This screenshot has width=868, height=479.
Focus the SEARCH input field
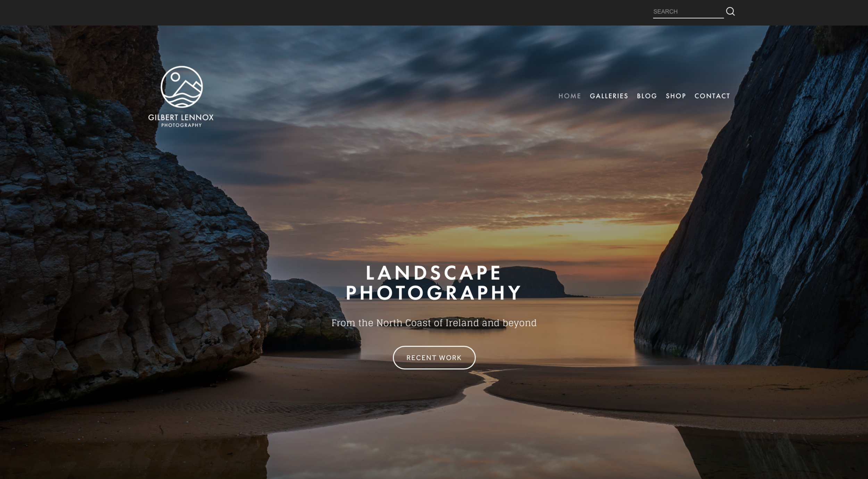pos(688,11)
